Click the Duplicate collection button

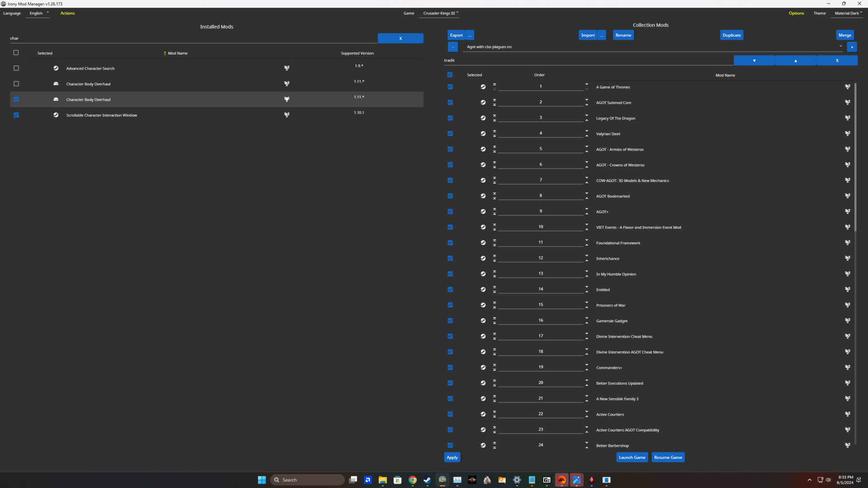731,35
